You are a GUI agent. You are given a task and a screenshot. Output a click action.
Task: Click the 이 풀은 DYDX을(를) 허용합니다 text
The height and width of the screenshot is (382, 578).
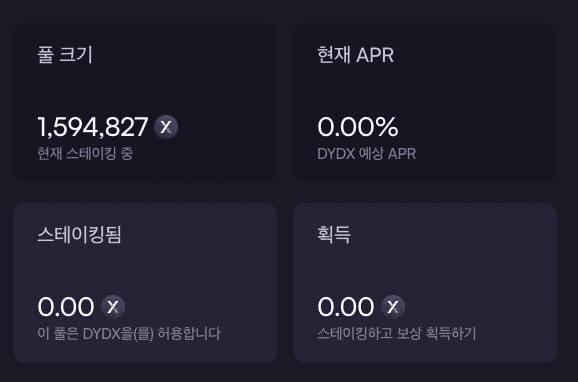click(129, 334)
